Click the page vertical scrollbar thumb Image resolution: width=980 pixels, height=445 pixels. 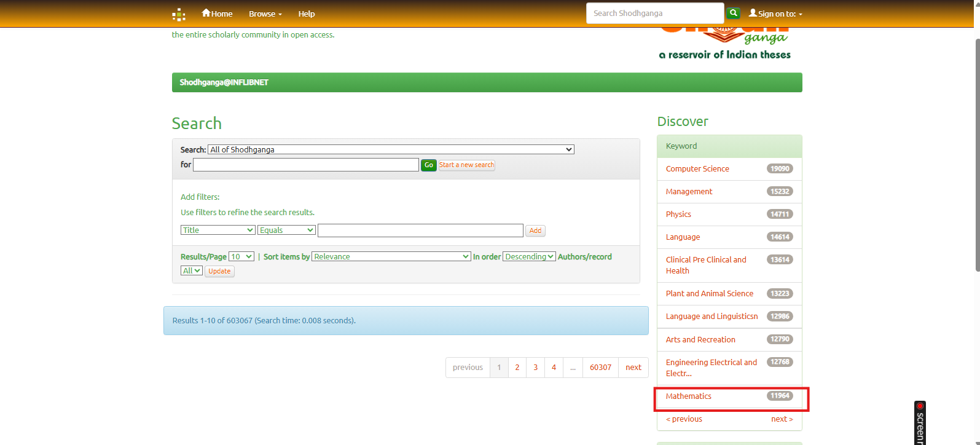point(977,154)
